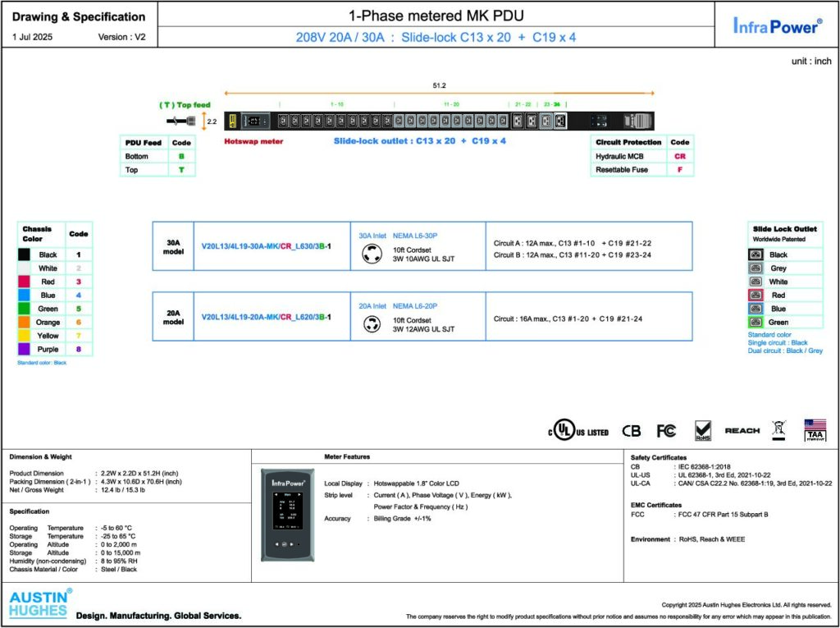Click the NEMA L6-20P plug icon

[x=372, y=324]
